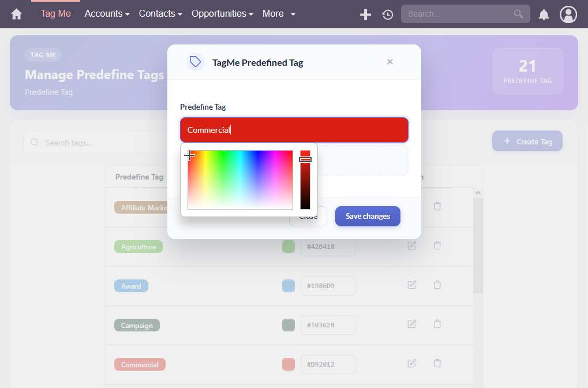Image resolution: width=588 pixels, height=388 pixels.
Task: Open the Opportunities dropdown menu
Action: (x=222, y=14)
